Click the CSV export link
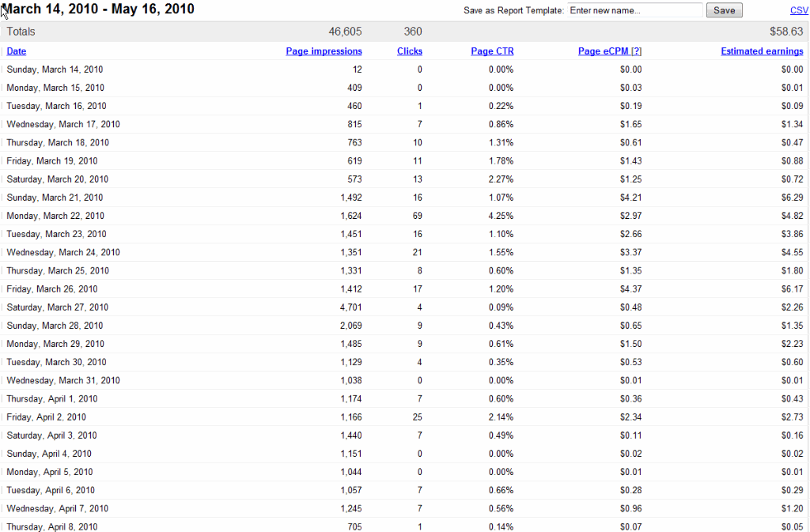Screen dimensions: 810x532 799,10
